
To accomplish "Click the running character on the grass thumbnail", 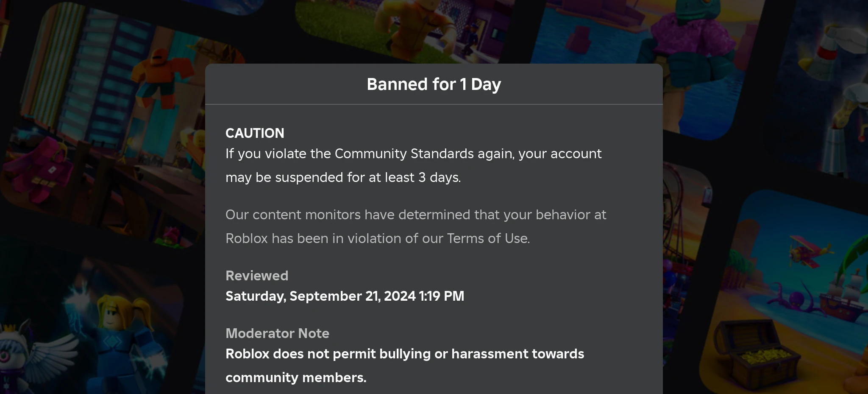I will coord(420,25).
